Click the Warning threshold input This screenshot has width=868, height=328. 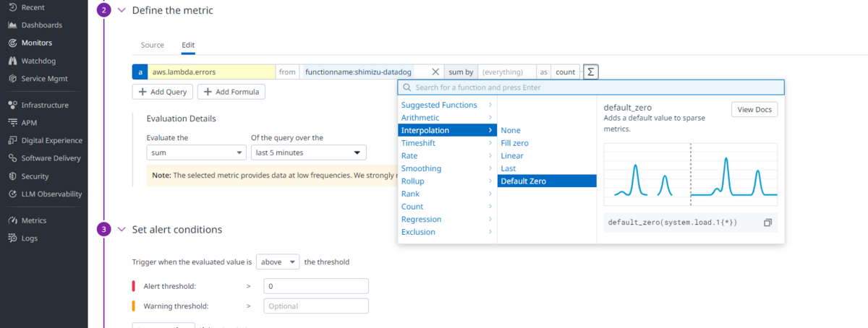(x=316, y=306)
